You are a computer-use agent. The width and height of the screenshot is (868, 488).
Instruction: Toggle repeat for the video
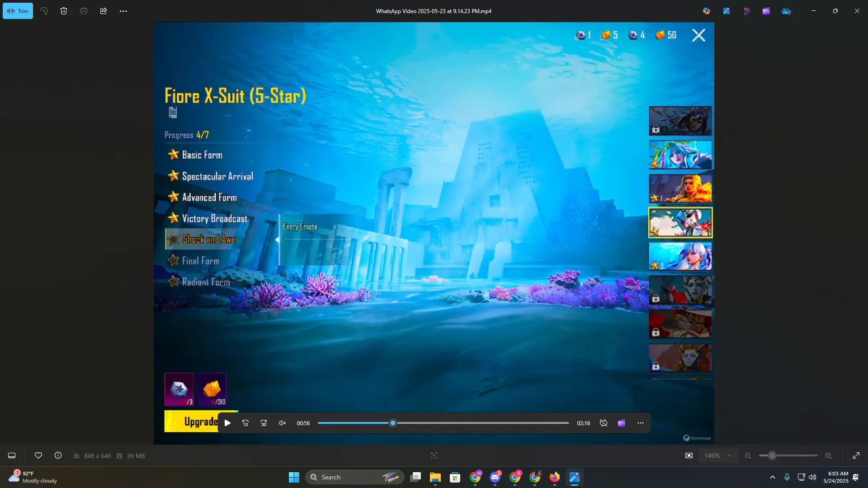pos(604,423)
